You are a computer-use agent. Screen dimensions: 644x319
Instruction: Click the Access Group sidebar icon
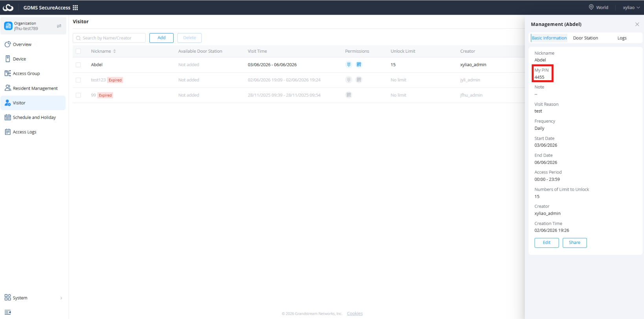pos(7,74)
